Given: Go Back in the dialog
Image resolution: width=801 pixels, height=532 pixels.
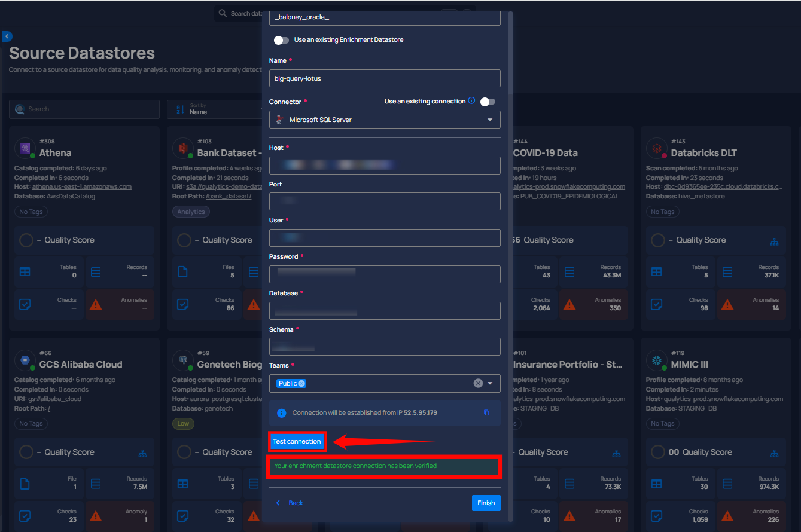Looking at the screenshot, I should coord(290,503).
